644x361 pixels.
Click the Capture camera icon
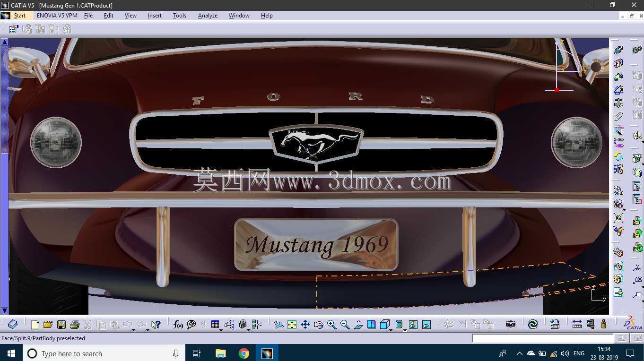click(510, 324)
